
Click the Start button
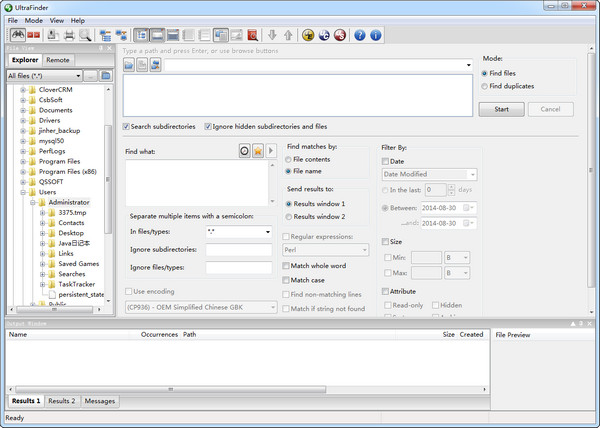[501, 109]
